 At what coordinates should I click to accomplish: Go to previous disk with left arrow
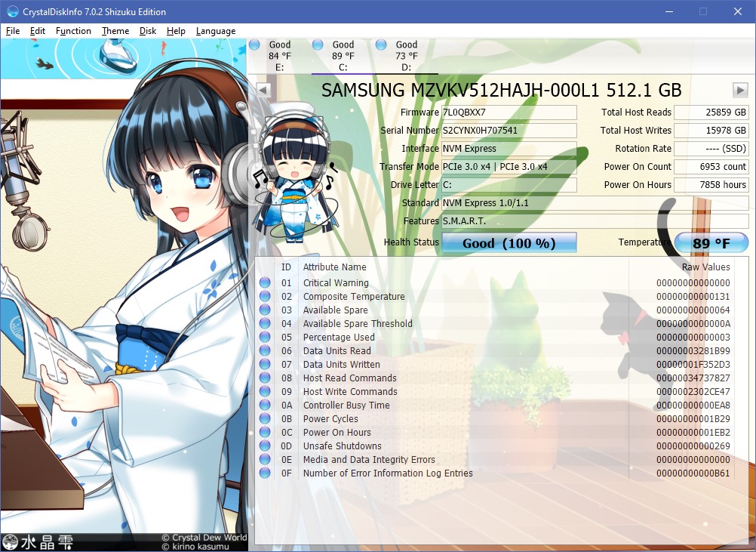(x=263, y=90)
